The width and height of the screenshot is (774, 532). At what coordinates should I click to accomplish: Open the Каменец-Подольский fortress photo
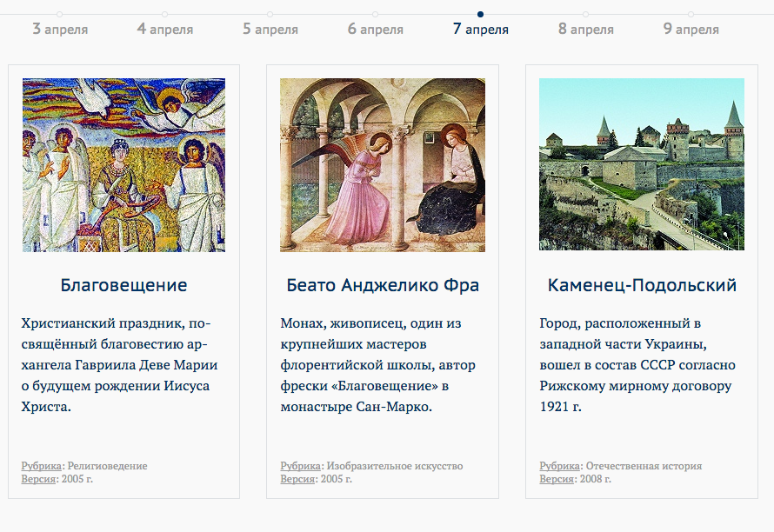click(x=642, y=165)
